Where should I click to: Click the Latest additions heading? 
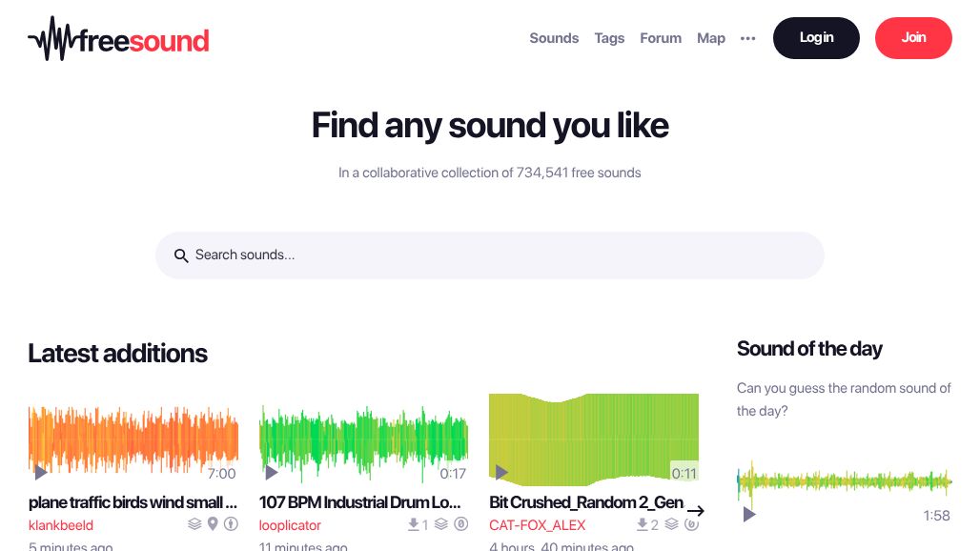pyautogui.click(x=117, y=354)
